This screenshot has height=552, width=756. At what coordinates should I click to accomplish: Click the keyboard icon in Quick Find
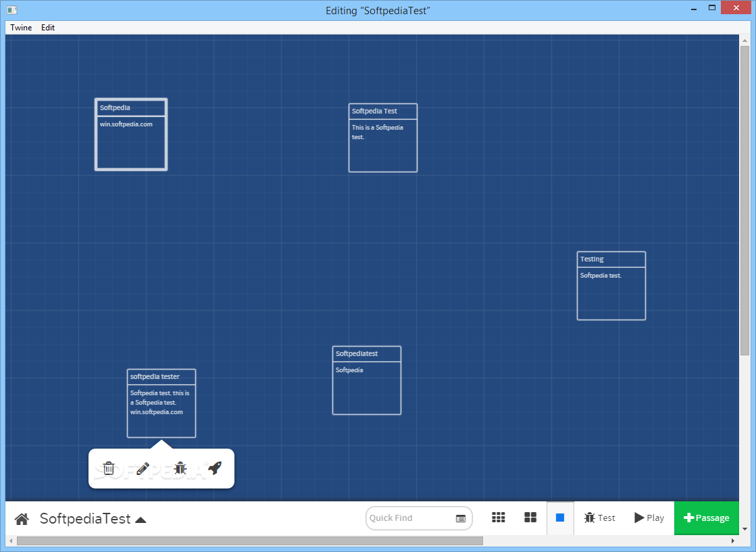(461, 519)
